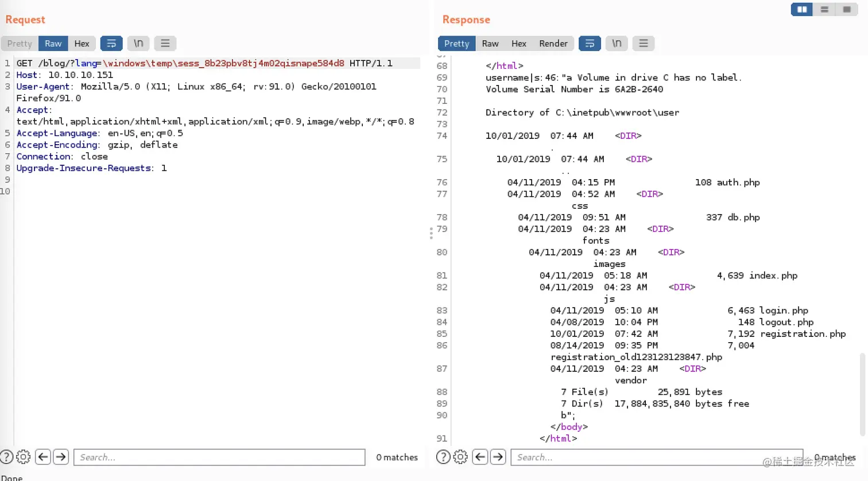868x481 pixels.
Task: Click the GET /blog/?lang request line
Action: [204, 63]
